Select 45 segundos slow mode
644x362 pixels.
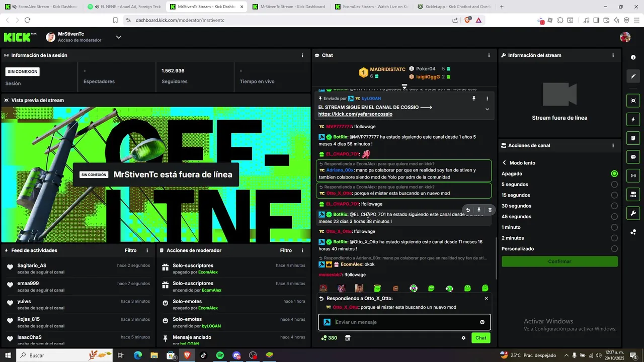coord(614,217)
